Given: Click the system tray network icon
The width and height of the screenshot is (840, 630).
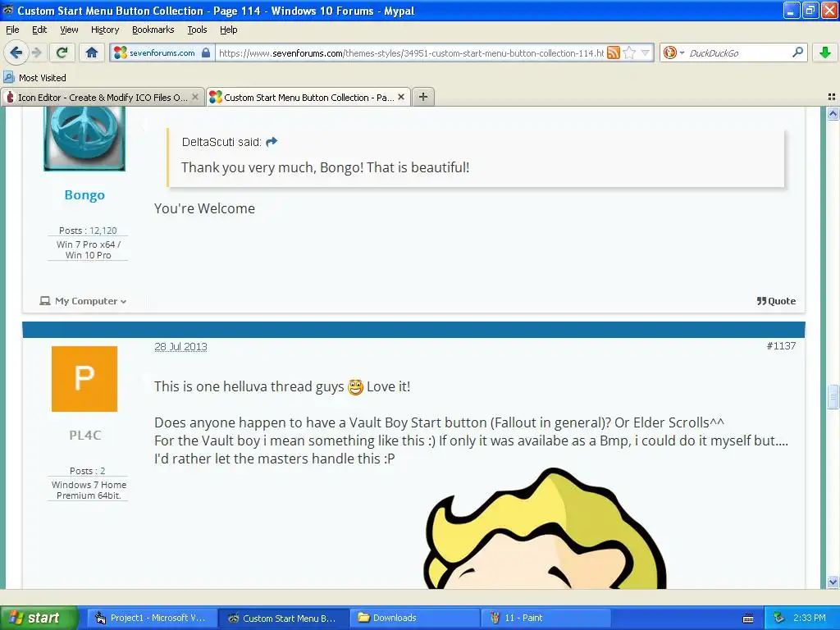Looking at the screenshot, I should 778,619.
